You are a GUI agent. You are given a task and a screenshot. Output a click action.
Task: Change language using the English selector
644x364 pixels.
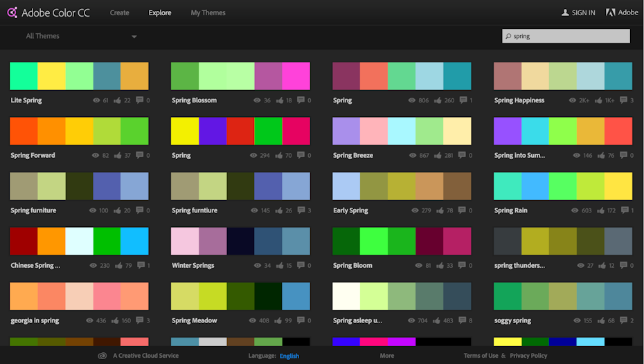289,356
